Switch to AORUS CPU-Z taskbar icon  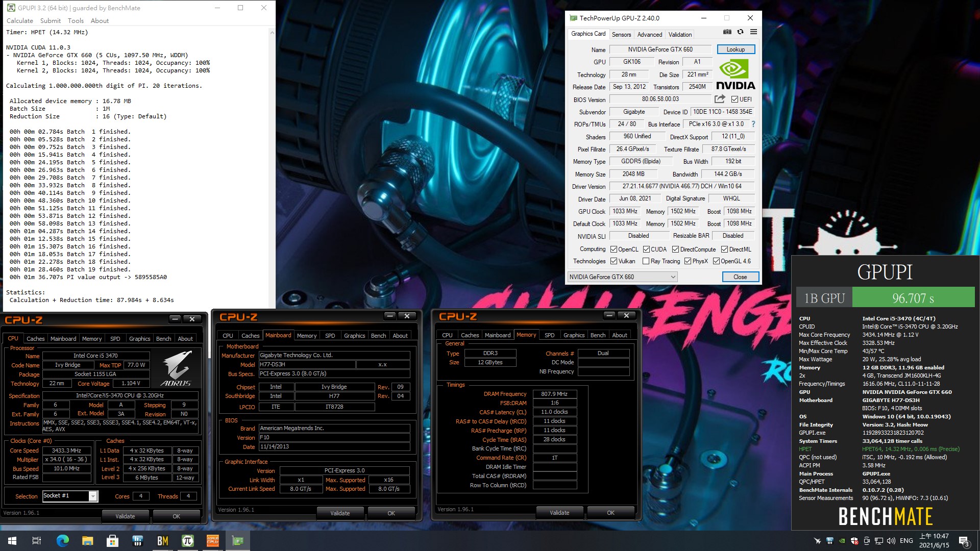click(x=212, y=541)
